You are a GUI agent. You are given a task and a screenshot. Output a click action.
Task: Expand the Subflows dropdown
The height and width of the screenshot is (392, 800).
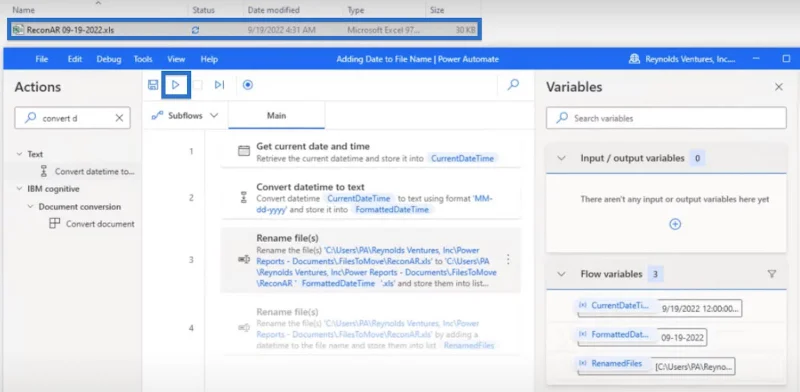185,116
